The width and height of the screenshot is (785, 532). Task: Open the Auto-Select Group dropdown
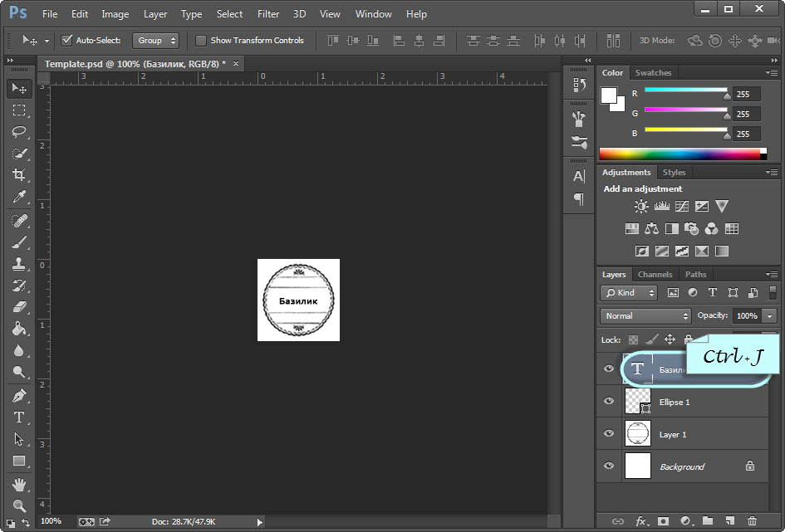[156, 41]
